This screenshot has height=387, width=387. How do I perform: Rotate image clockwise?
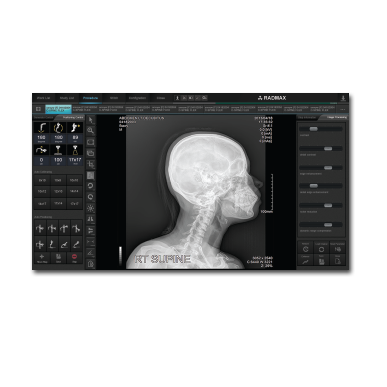point(91,197)
